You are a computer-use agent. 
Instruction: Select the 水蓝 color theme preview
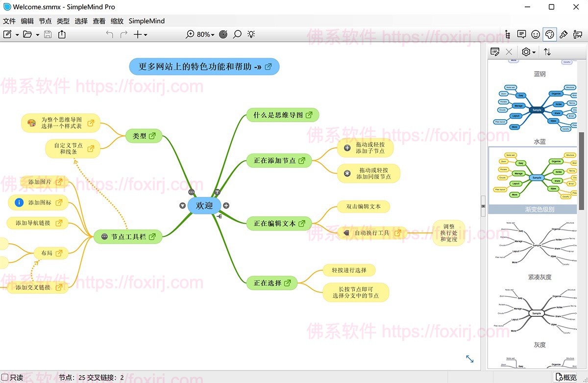[533, 177]
